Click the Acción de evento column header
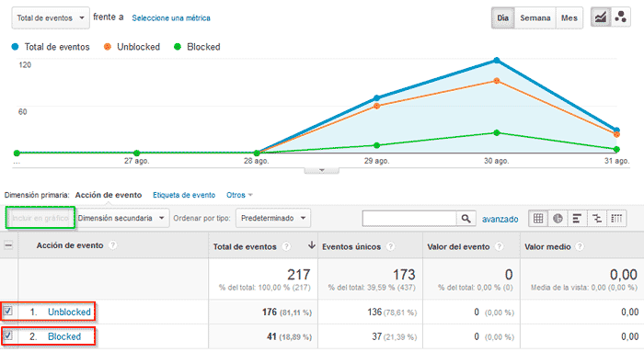 70,245
